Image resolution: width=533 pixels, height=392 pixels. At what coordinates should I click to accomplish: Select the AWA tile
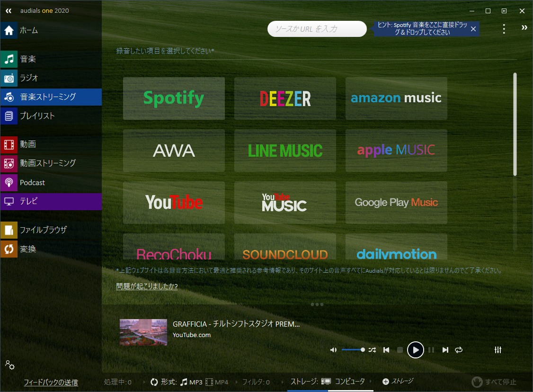pos(174,150)
